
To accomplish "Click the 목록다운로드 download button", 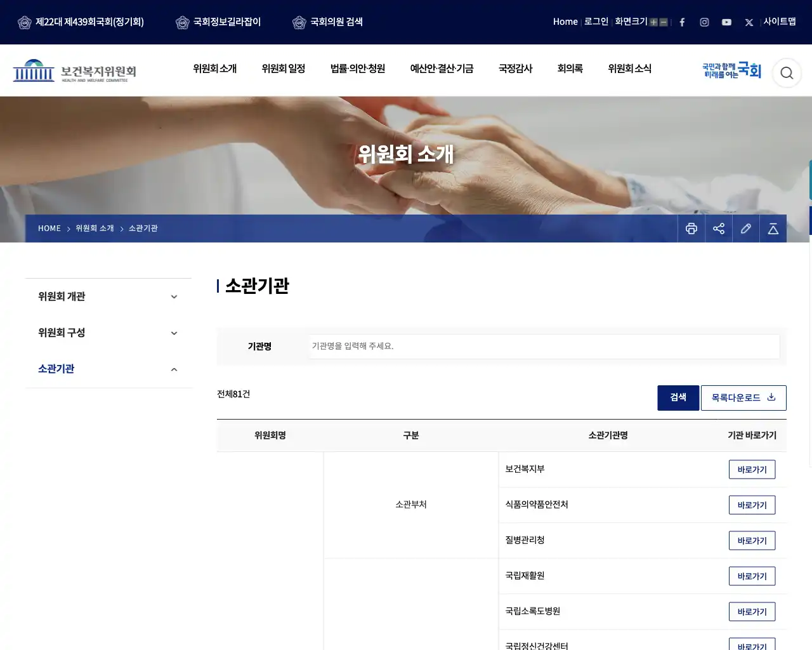I will [x=743, y=398].
